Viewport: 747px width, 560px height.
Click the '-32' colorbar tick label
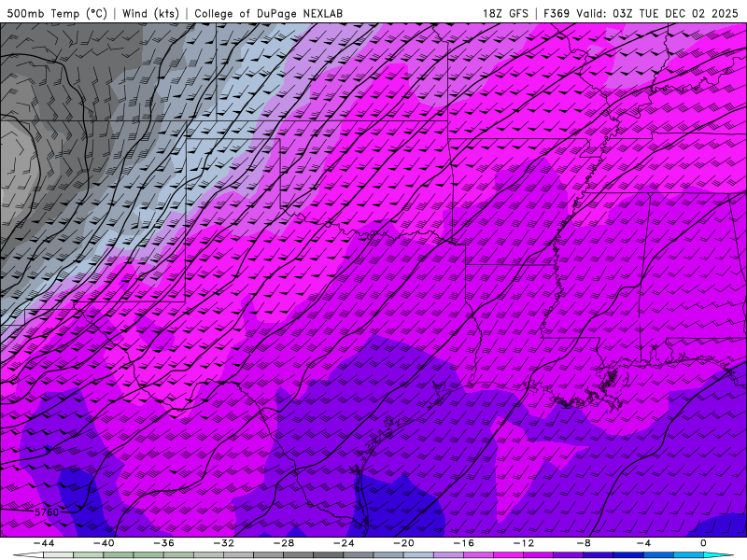(x=223, y=543)
